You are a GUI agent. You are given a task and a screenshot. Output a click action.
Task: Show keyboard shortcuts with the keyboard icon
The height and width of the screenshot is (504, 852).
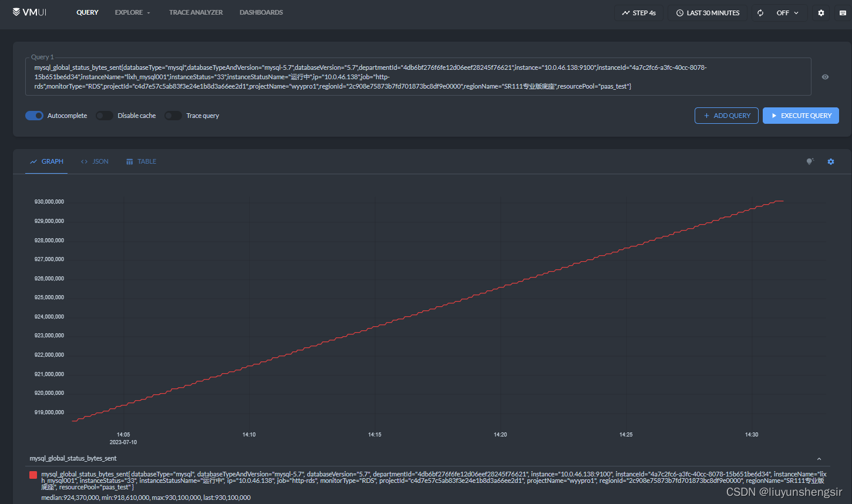coord(843,12)
